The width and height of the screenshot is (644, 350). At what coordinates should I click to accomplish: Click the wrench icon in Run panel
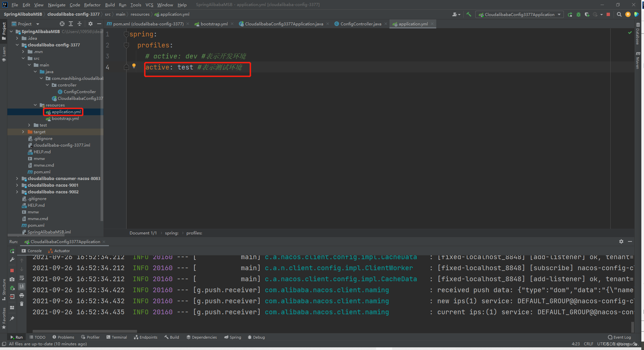(12, 259)
